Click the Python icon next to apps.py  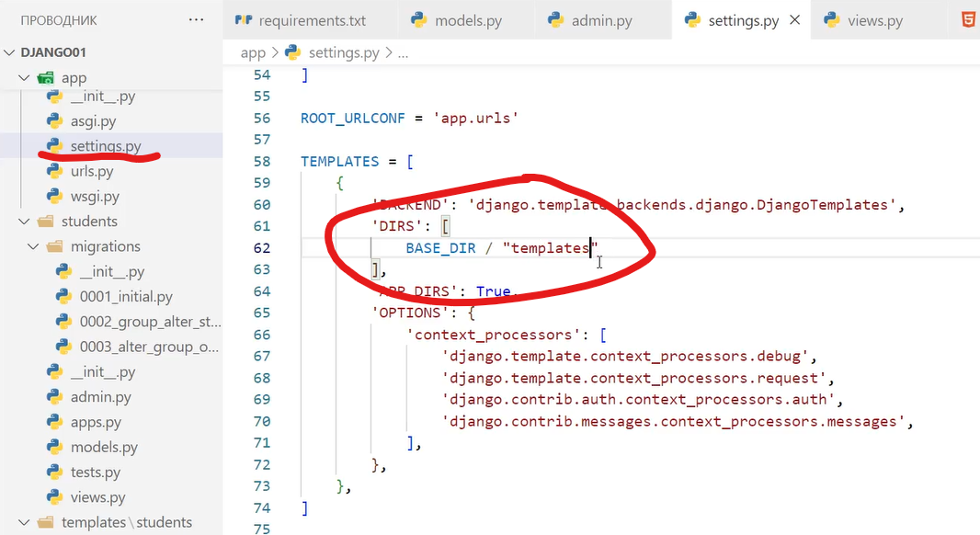(x=55, y=423)
